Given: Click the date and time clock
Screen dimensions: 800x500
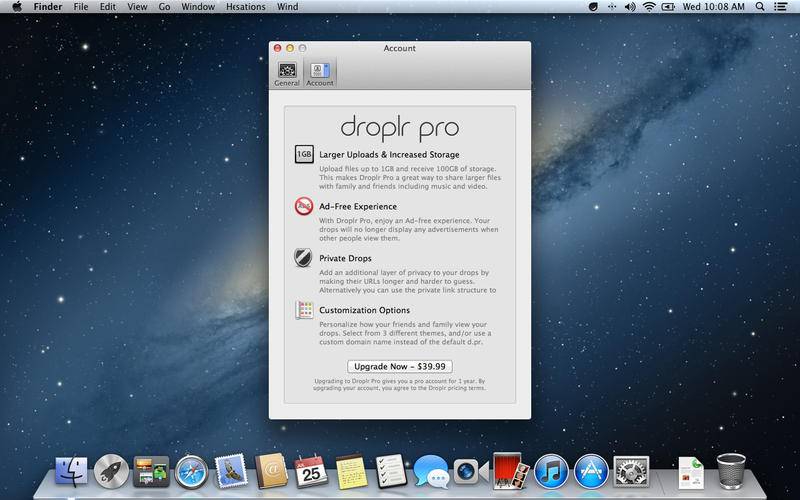Looking at the screenshot, I should (715, 7).
